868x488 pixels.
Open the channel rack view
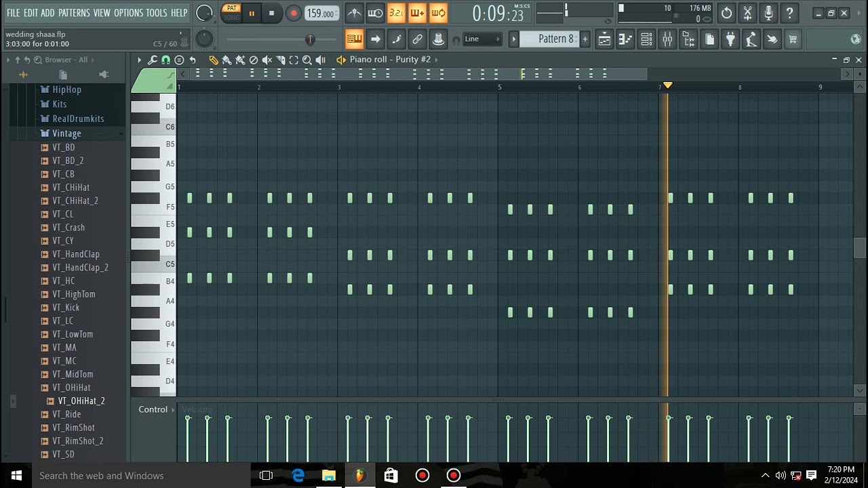[646, 39]
